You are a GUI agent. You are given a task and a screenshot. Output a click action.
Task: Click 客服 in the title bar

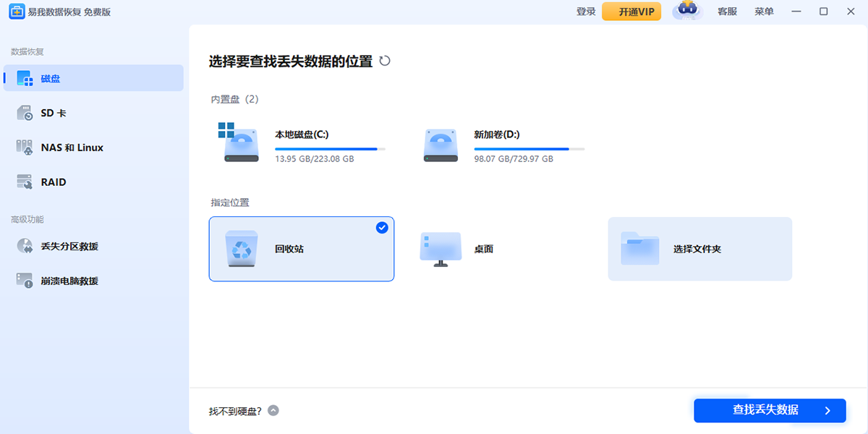coord(726,12)
